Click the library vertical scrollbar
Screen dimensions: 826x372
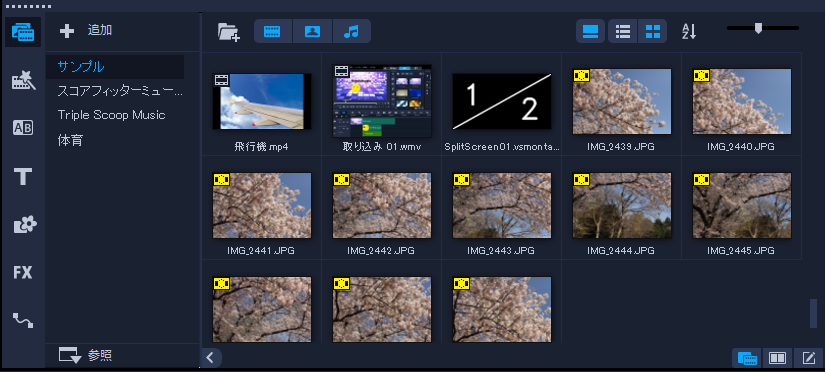[813, 313]
